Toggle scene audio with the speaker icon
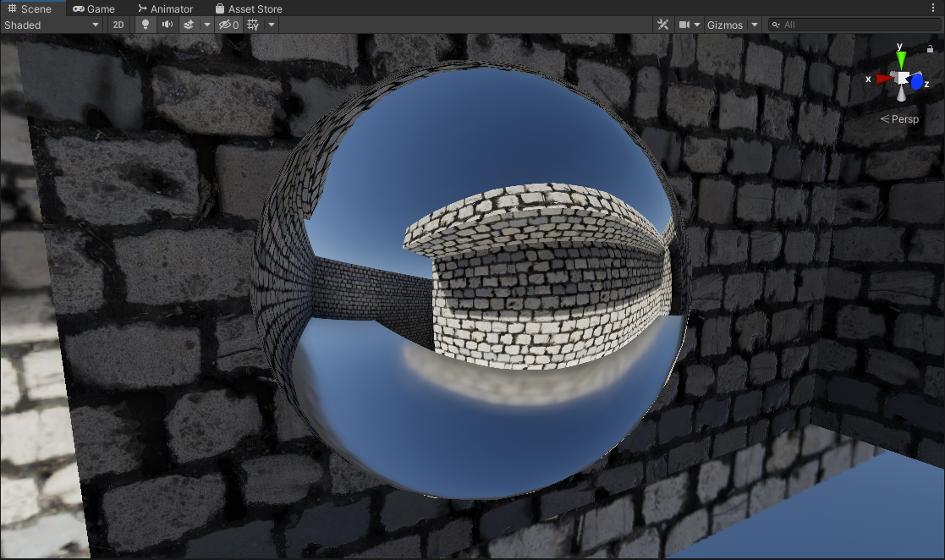 (168, 25)
